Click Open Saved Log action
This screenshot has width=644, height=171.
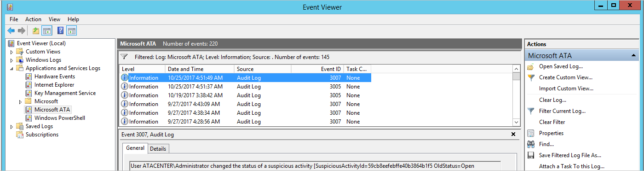(x=561, y=66)
